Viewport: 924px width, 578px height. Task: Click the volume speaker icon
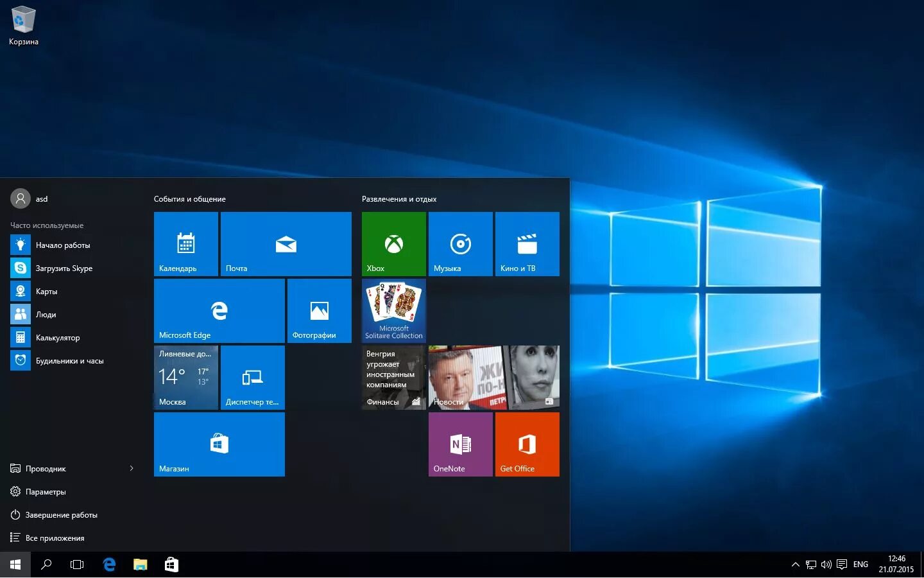[826, 565]
